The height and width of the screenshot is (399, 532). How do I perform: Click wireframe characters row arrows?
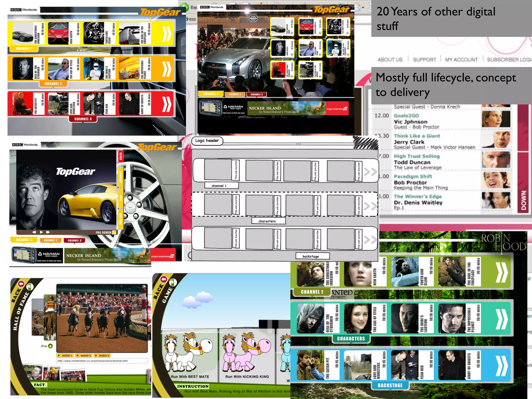coord(370,206)
